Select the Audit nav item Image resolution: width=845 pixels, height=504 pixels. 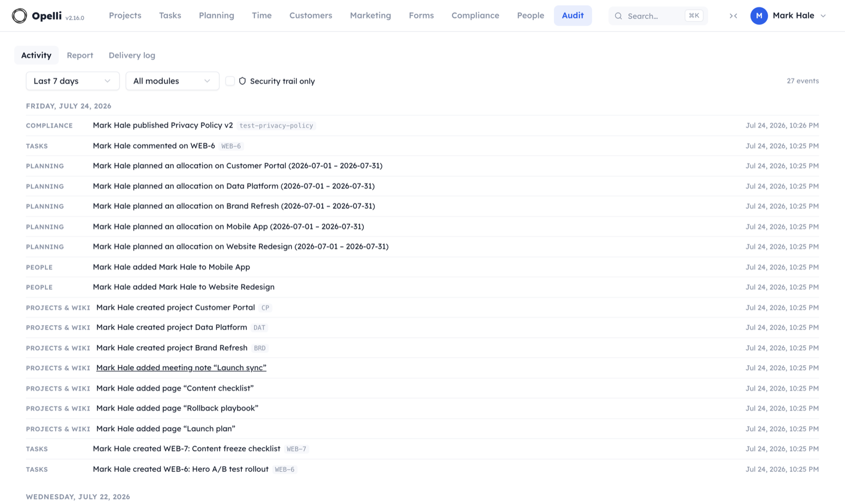[572, 15]
